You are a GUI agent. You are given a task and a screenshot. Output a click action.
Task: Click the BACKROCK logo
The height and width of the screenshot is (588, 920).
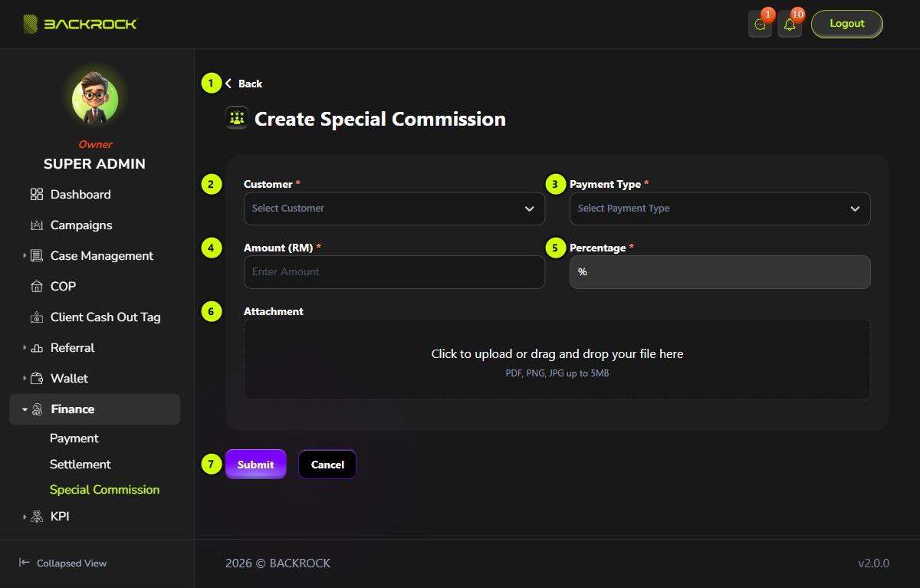[80, 24]
